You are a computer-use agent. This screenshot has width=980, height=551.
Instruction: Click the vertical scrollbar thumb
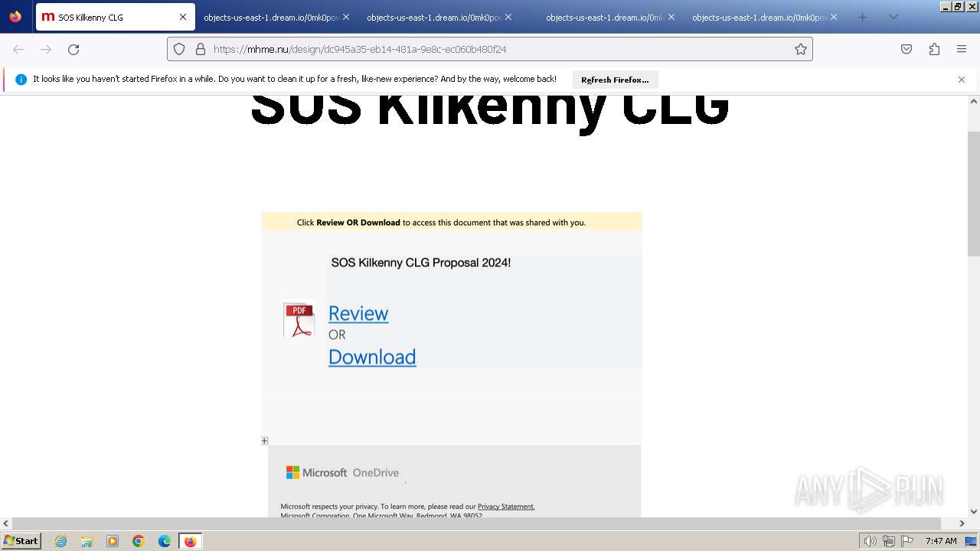click(974, 194)
